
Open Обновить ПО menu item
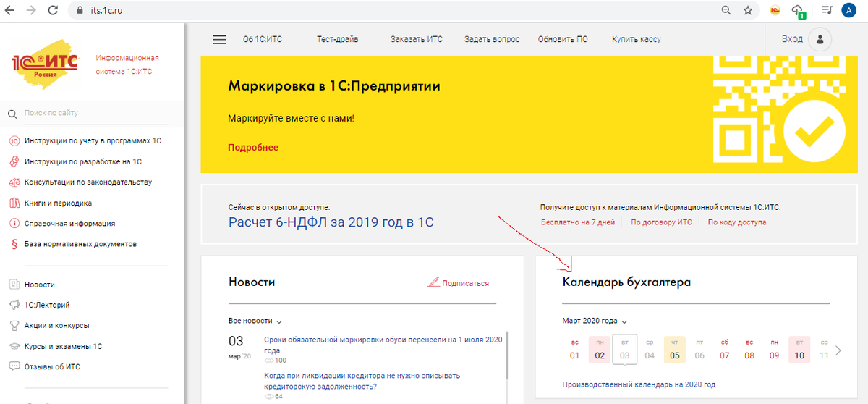563,39
